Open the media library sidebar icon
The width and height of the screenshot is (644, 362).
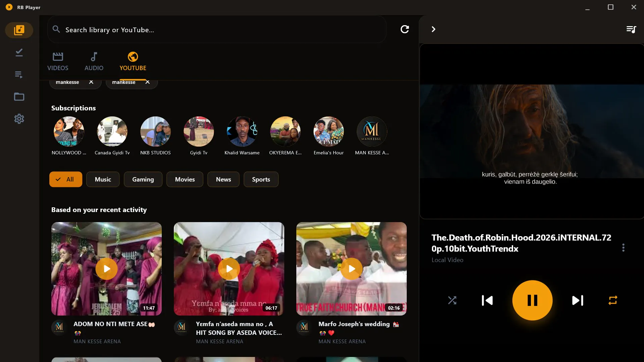[19, 30]
